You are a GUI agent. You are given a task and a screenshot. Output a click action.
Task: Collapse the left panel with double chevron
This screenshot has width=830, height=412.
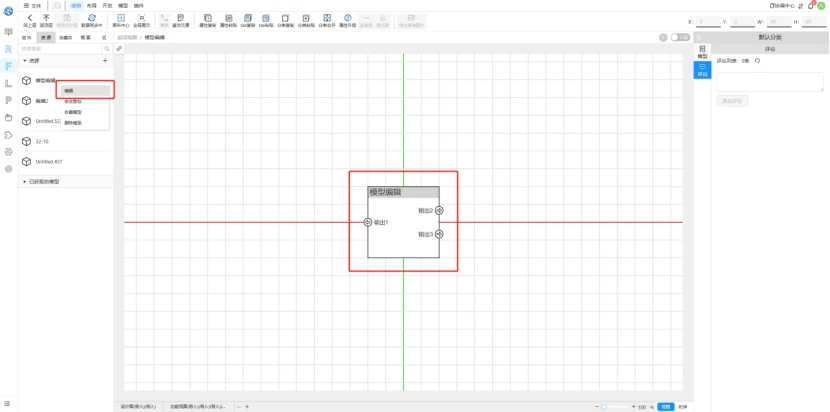[x=104, y=38]
